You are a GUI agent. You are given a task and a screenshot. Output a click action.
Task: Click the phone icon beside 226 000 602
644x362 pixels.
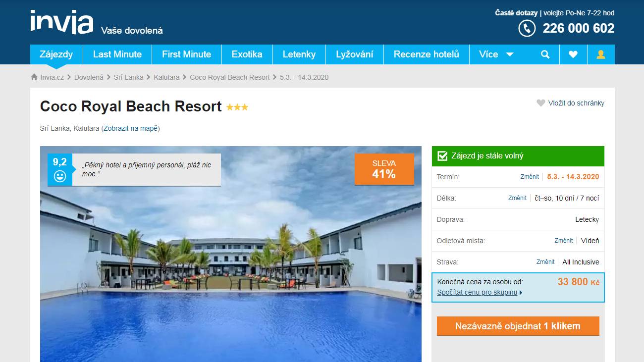(x=527, y=28)
